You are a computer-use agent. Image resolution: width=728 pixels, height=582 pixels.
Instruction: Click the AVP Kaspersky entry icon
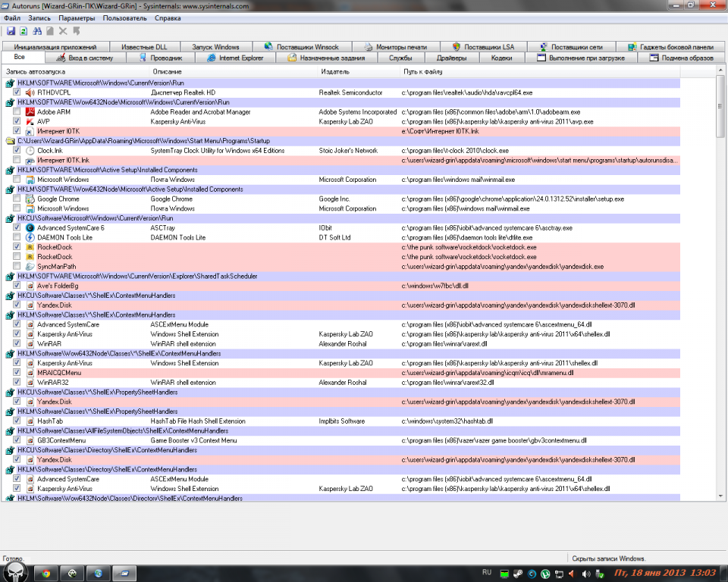click(30, 121)
